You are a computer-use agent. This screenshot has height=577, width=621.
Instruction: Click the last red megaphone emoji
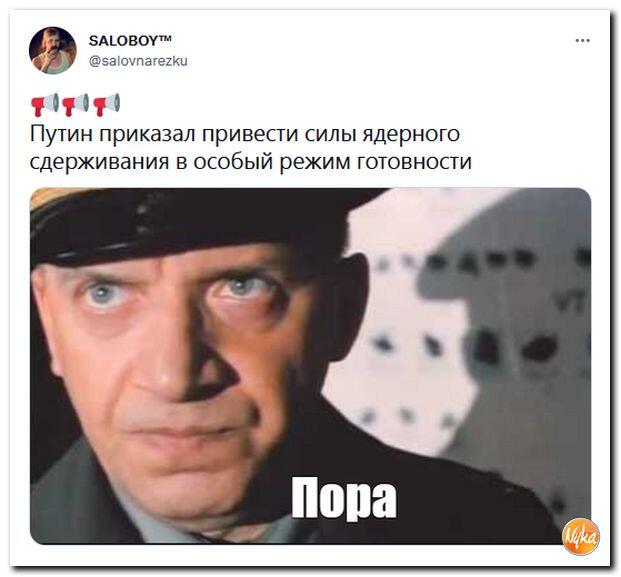(x=107, y=105)
